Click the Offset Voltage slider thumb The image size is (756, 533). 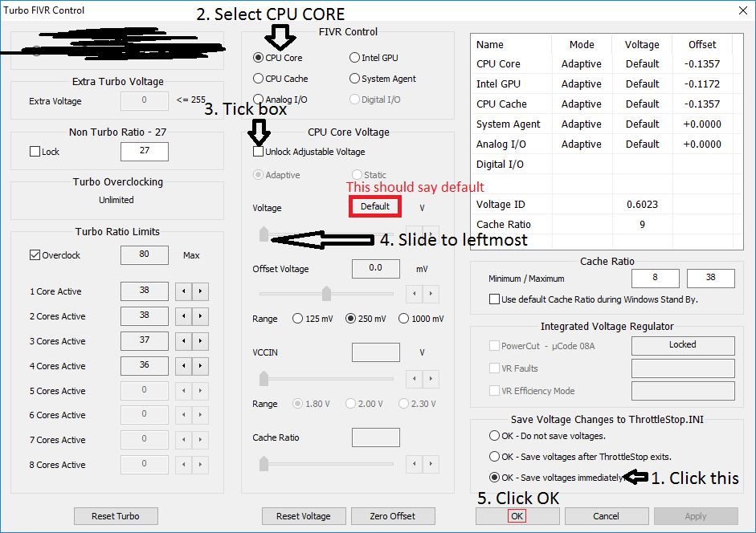(x=326, y=293)
